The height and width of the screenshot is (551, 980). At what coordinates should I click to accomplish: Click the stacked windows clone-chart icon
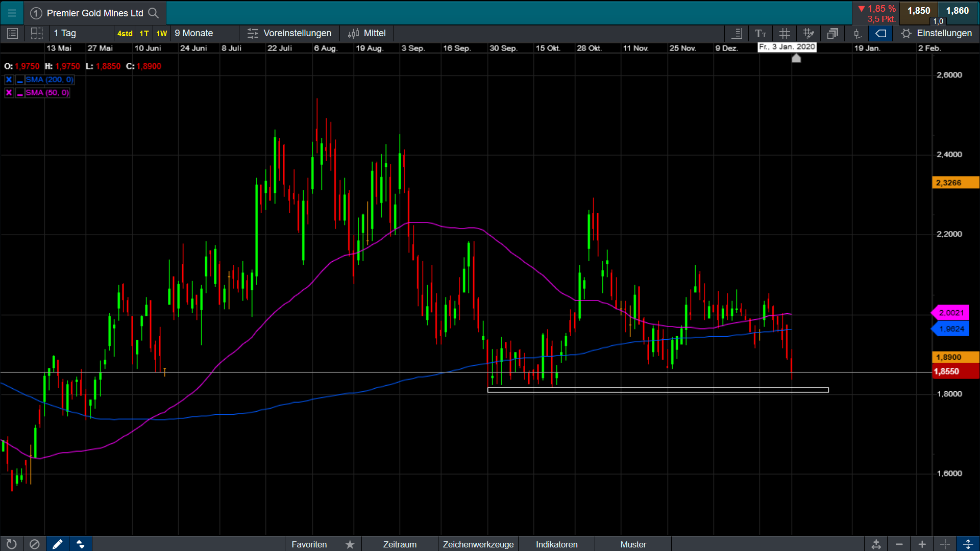pos(832,34)
